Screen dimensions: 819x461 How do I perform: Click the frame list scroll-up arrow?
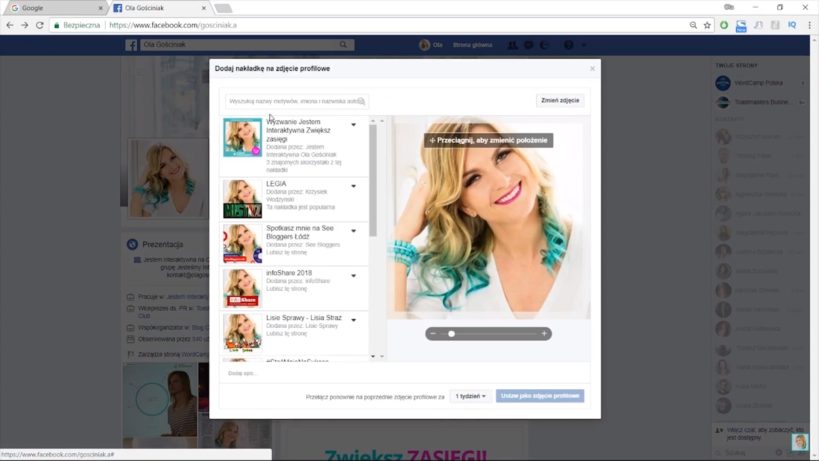(x=373, y=121)
